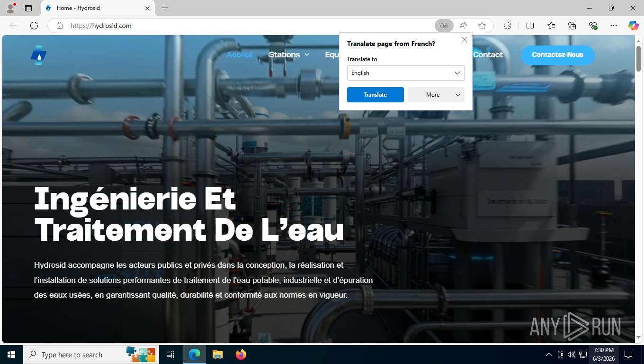
Task: Click the volume speaker tray icon
Action: point(571,355)
